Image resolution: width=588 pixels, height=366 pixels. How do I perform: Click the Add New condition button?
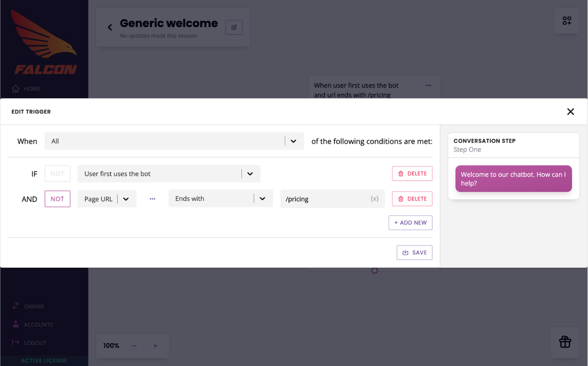(410, 223)
